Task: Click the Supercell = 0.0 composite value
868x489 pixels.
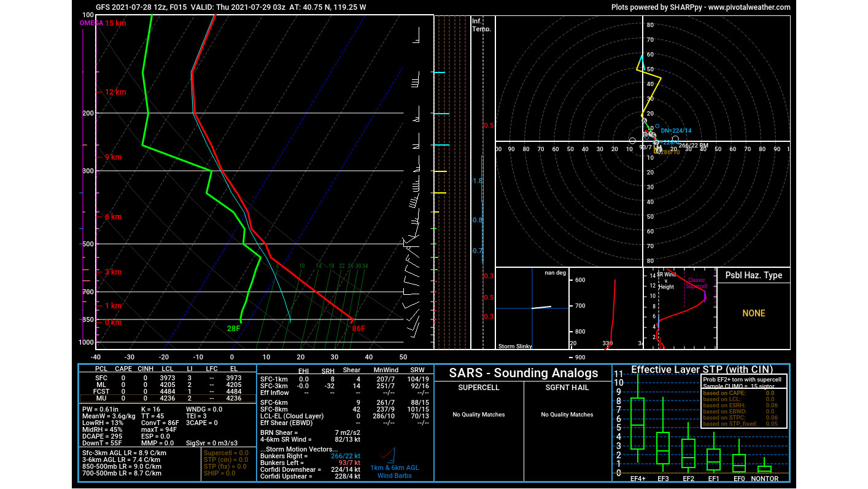Action: point(227,453)
